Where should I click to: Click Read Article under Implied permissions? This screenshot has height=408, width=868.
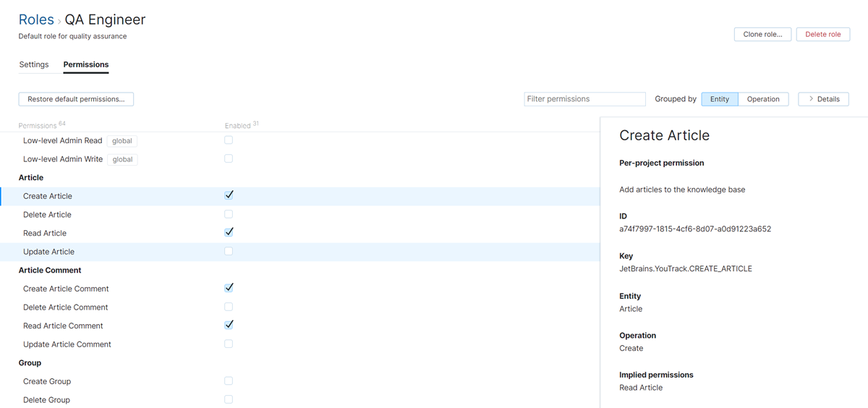(641, 388)
